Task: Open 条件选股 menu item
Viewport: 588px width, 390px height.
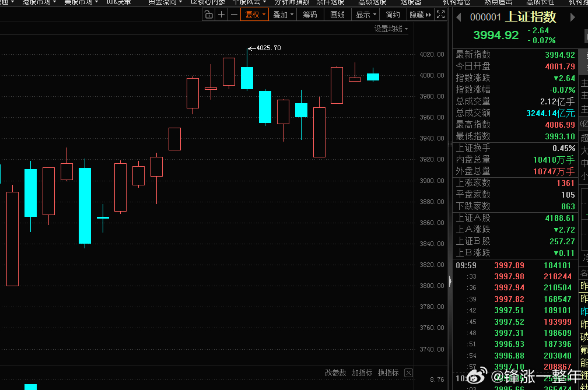Action: [x=330, y=2]
